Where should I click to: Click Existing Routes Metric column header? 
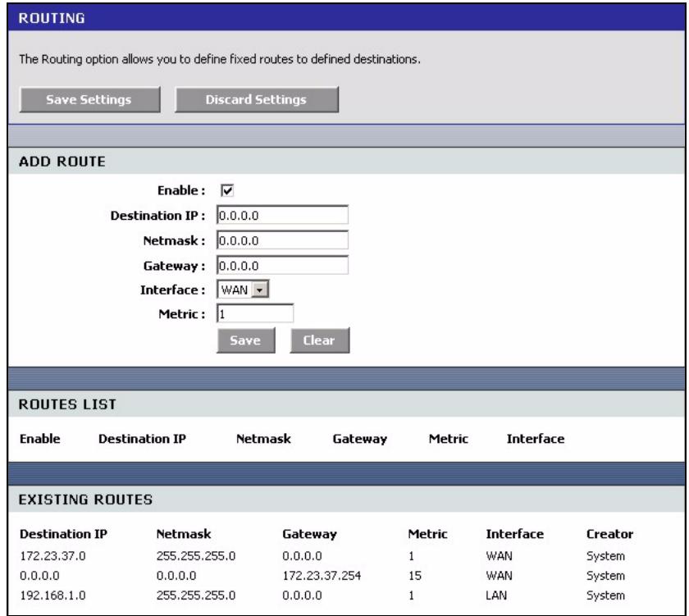click(427, 534)
